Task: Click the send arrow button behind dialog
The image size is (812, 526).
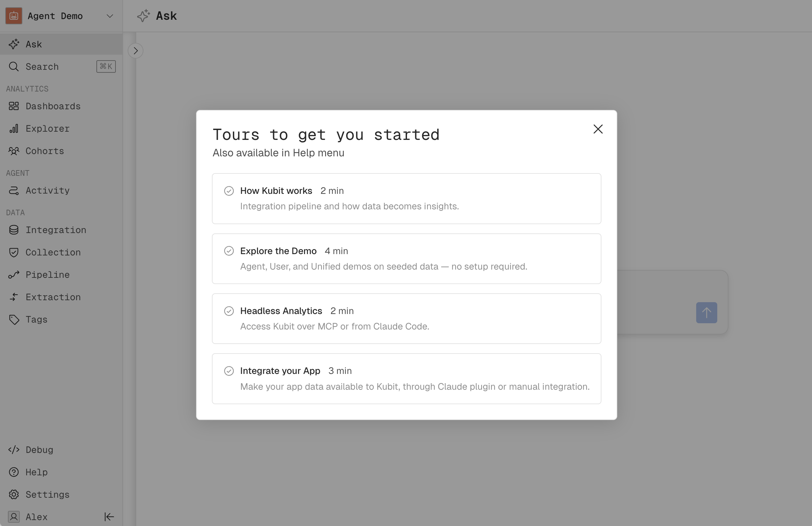Action: point(706,312)
